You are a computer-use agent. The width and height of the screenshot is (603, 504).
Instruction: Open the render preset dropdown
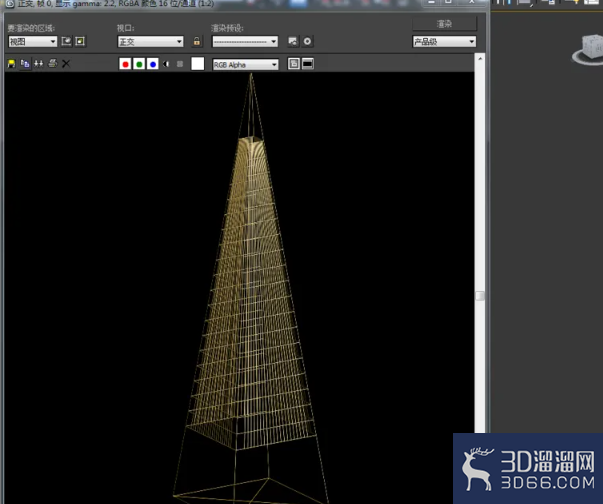[245, 42]
